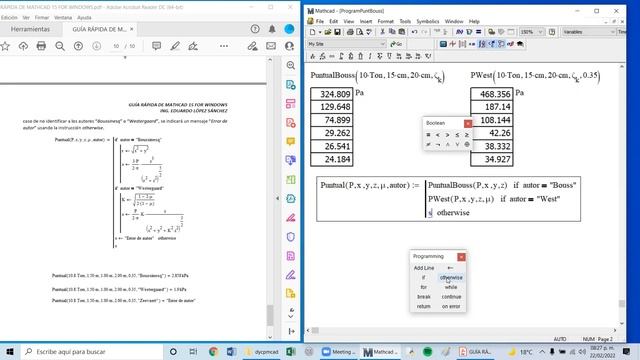640x360 pixels.
Task: Upload file to cloud in Acrobat toolbar
Action: click(23, 46)
